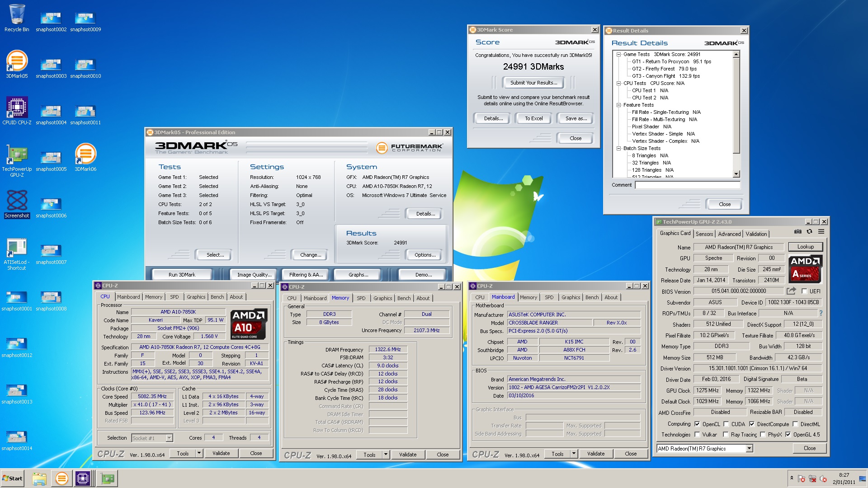Open the ATISetLod Shortcut icon
The height and width of the screenshot is (488, 868).
[17, 254]
